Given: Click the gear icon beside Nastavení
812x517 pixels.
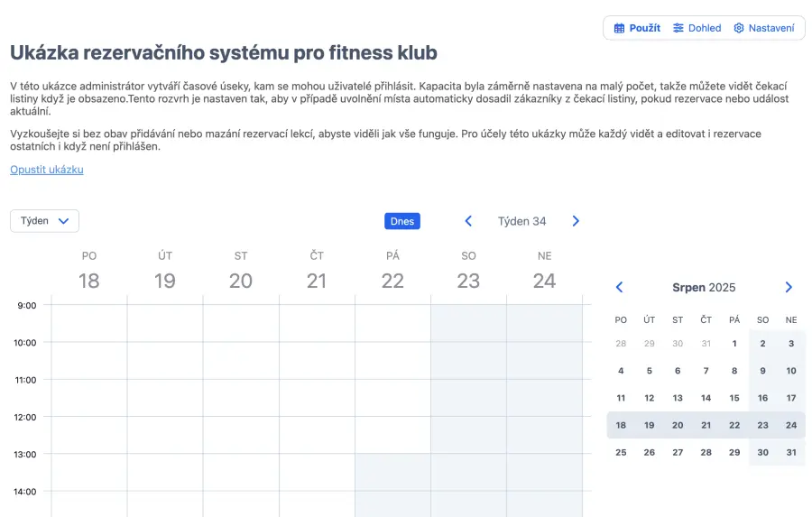Looking at the screenshot, I should pyautogui.click(x=739, y=28).
